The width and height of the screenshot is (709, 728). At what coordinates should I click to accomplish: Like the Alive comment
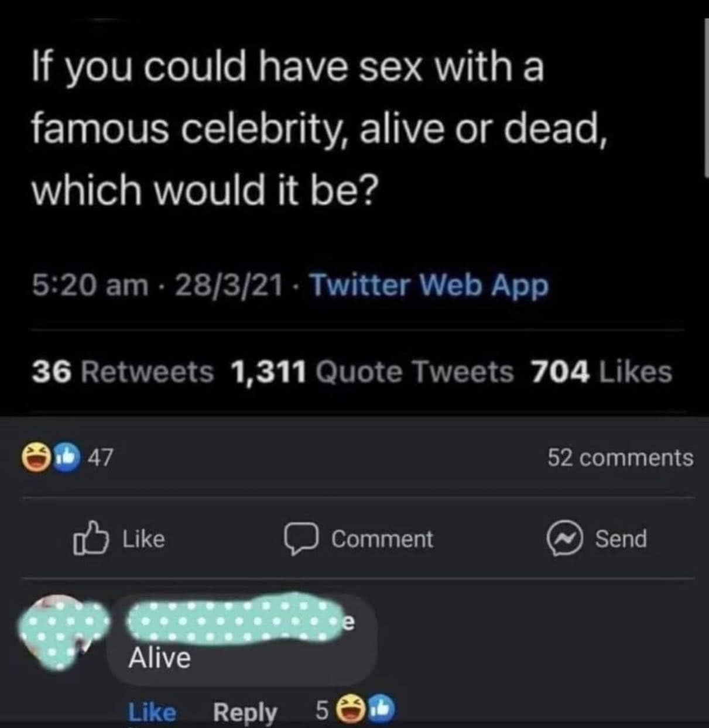[x=152, y=712]
